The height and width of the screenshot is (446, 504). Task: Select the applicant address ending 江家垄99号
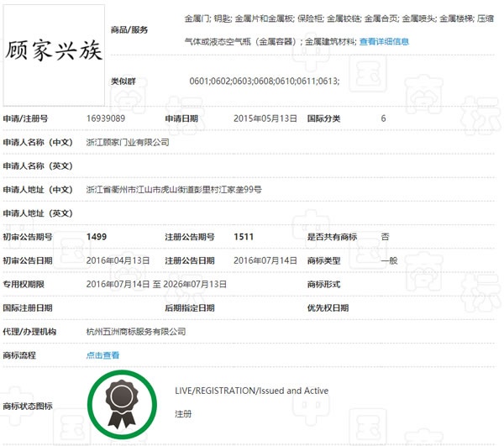coord(174,190)
